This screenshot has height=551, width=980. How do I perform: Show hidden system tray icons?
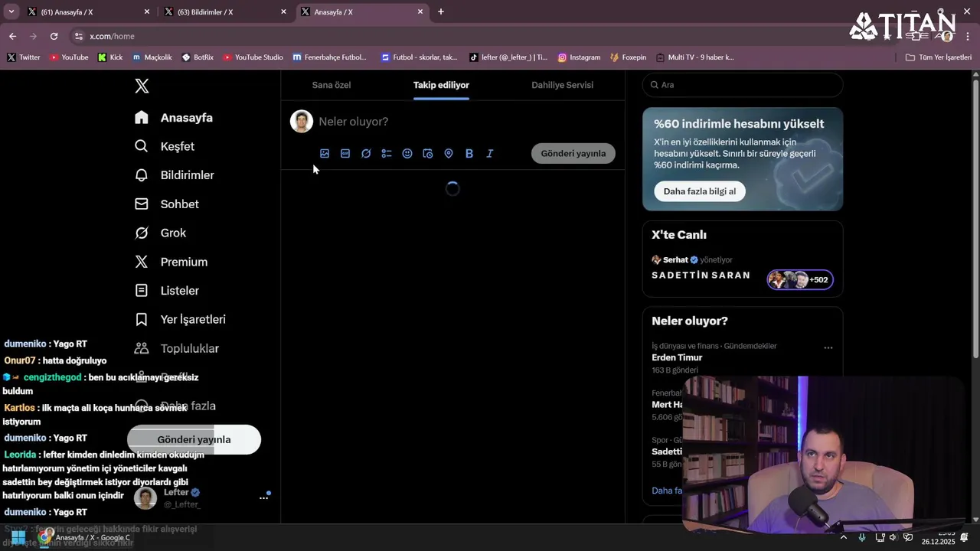(844, 537)
